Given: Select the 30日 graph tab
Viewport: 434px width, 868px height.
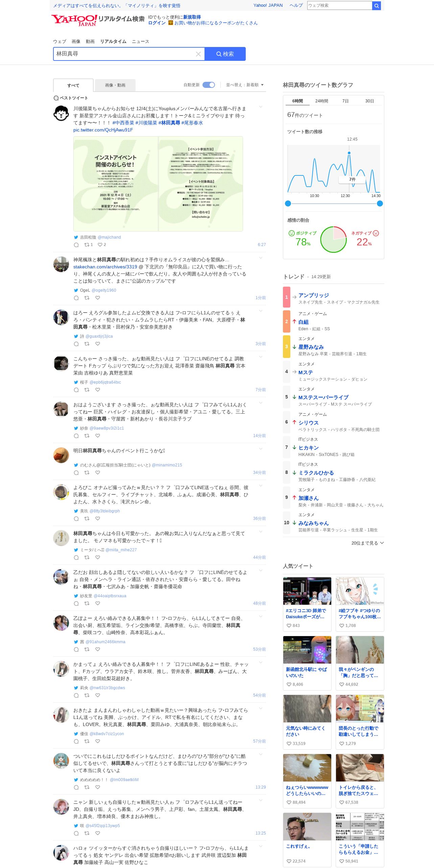Looking at the screenshot, I should click(x=369, y=101).
